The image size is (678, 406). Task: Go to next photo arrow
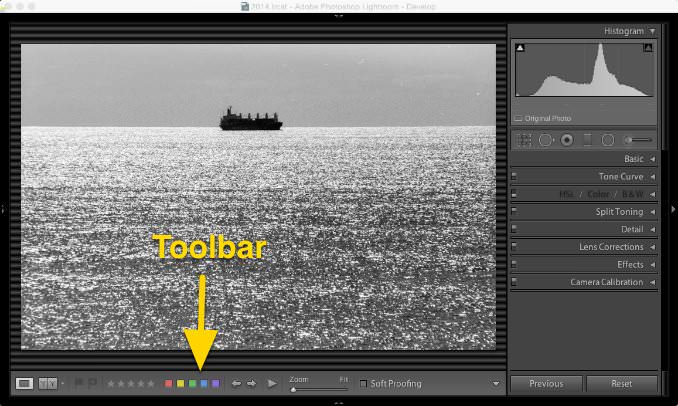point(252,384)
